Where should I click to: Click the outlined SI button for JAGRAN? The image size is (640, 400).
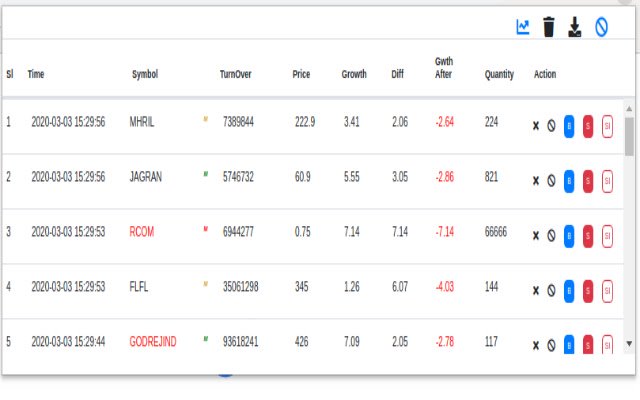pos(607,181)
